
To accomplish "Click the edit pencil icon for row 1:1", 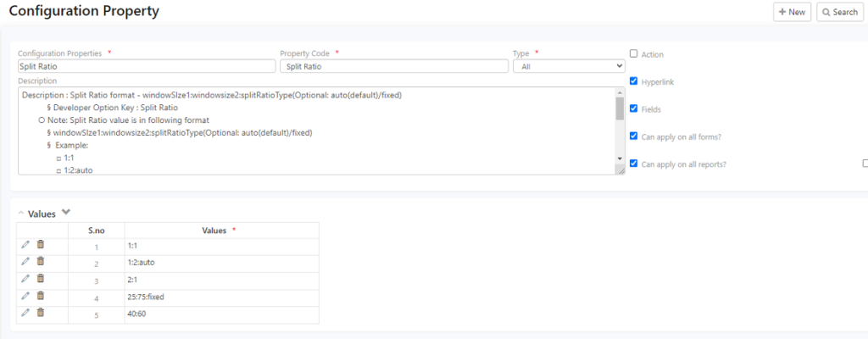I will pyautogui.click(x=25, y=245).
